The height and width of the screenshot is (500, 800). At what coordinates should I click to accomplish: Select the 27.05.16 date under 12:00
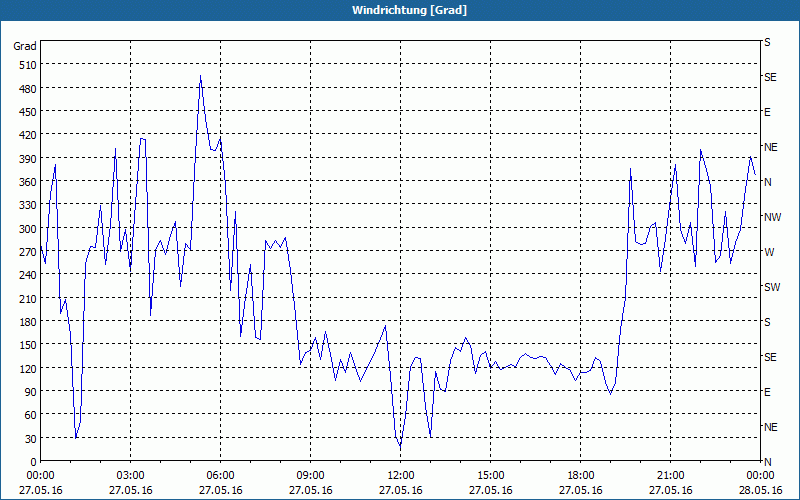point(401,490)
